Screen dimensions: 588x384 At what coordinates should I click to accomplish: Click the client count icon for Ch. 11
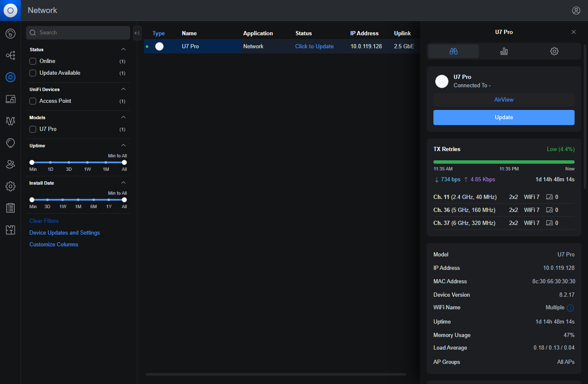(x=549, y=197)
